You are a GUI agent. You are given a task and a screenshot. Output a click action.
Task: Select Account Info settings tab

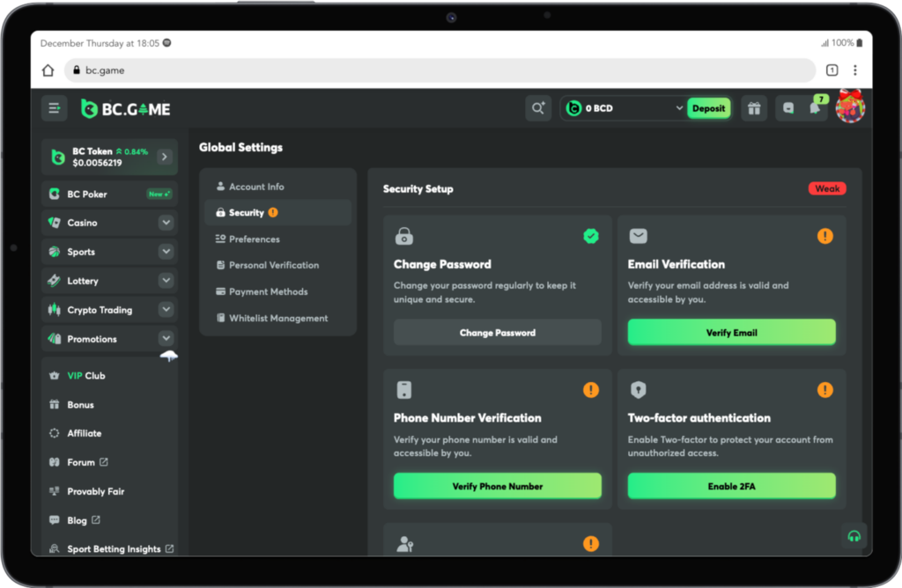coord(256,187)
